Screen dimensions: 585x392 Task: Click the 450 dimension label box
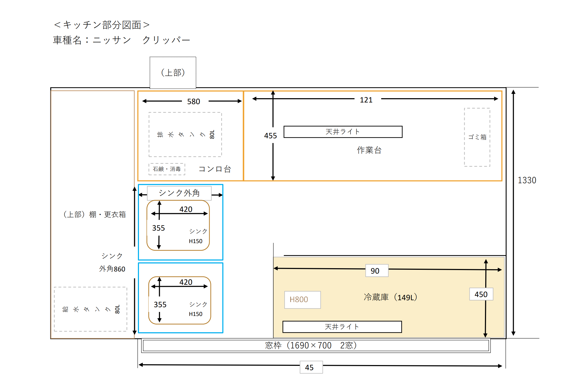[x=481, y=294]
